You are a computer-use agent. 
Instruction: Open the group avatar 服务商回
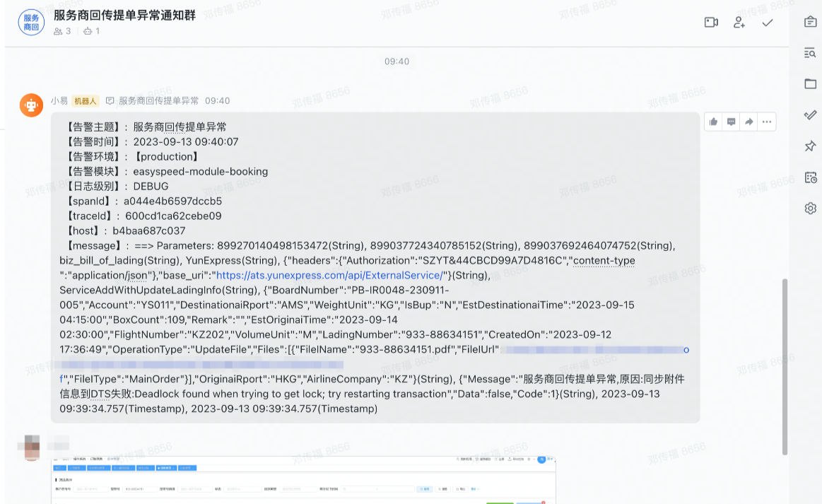pos(32,22)
